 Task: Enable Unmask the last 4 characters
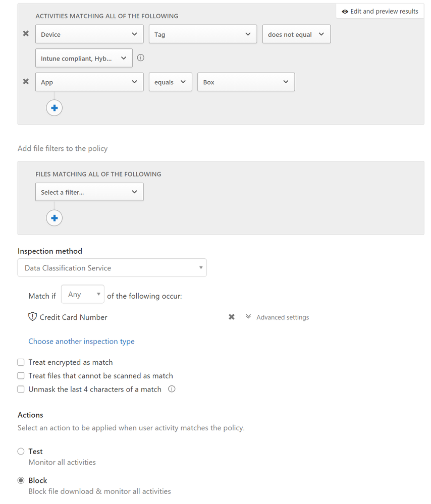pyautogui.click(x=21, y=389)
